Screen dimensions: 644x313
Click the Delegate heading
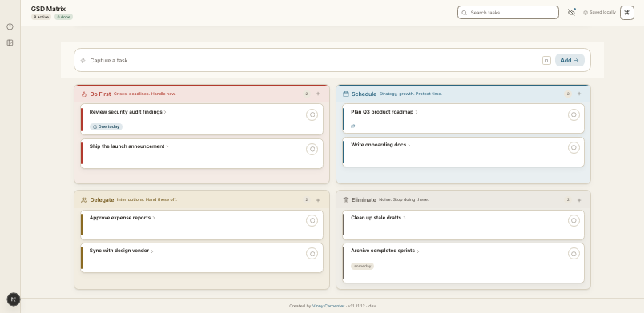point(102,200)
